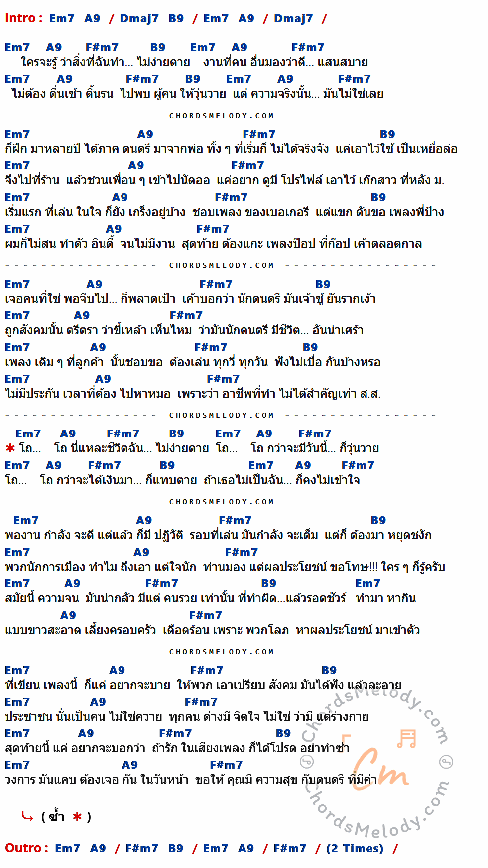Click the A9 chord above 'เลี้ยงครอบครัว' line
The image size is (488, 868).
(68, 615)
